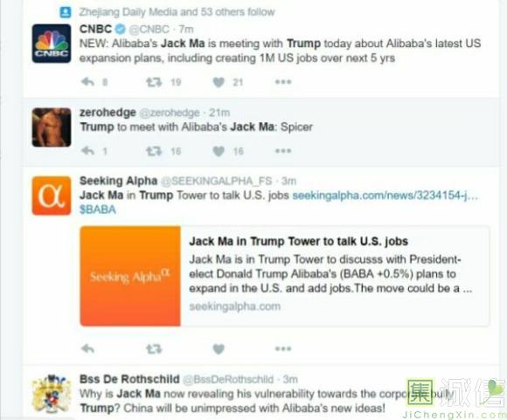Open Bss De Rothschild profile name

tap(129, 379)
